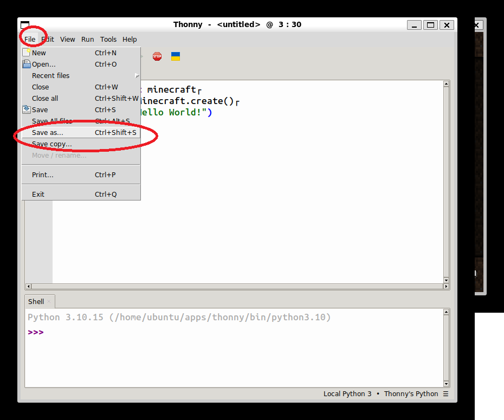This screenshot has height=420, width=504.
Task: Choose Save as... in the File menu
Action: (x=81, y=132)
